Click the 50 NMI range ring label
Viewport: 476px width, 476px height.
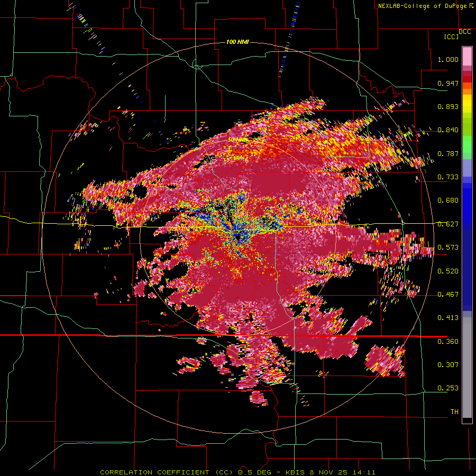(237, 140)
